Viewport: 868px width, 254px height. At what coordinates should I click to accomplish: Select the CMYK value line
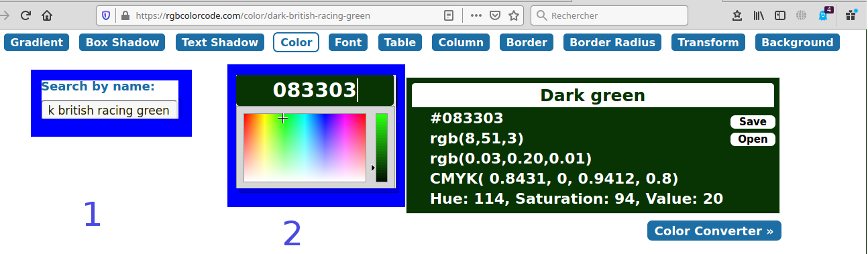(x=553, y=179)
